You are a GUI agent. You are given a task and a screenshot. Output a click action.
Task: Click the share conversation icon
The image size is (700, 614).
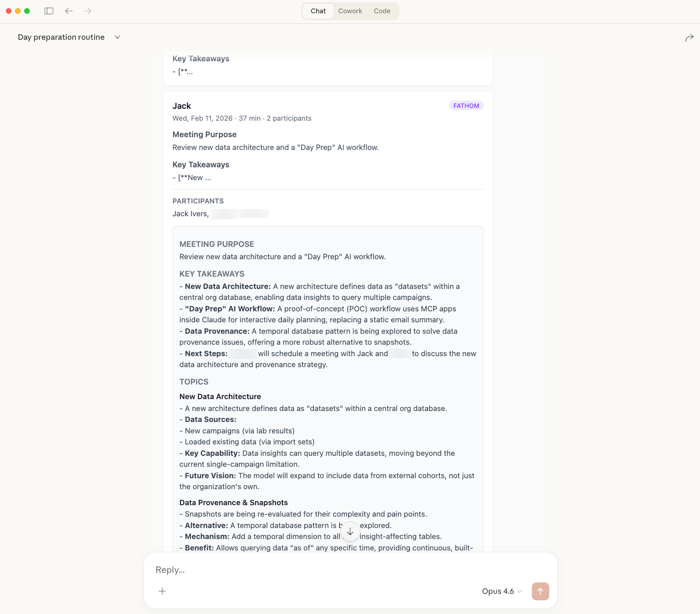click(x=689, y=38)
